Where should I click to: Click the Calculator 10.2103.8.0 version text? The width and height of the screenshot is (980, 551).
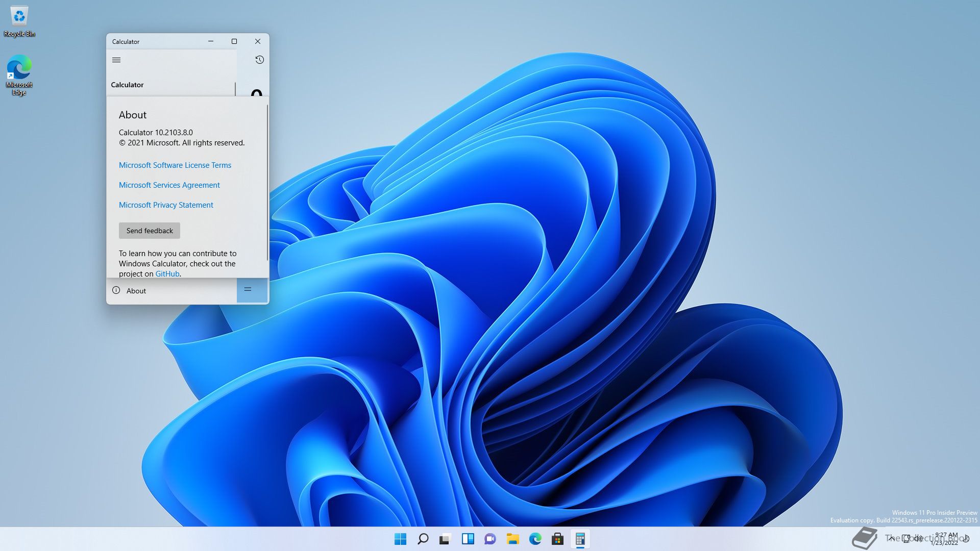tap(156, 132)
